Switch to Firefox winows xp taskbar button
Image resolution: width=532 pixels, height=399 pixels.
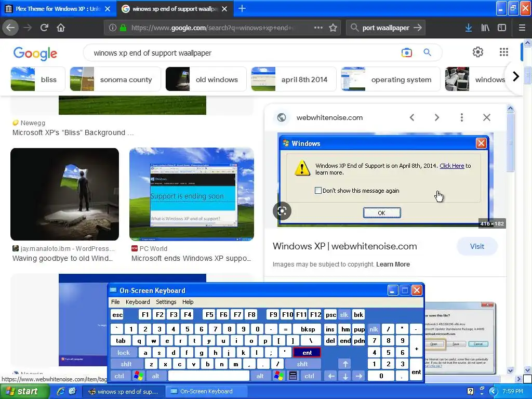124,392
